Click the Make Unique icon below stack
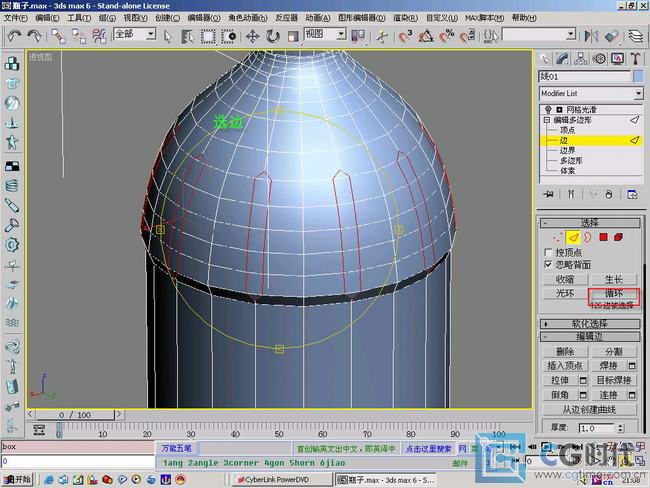 click(593, 194)
